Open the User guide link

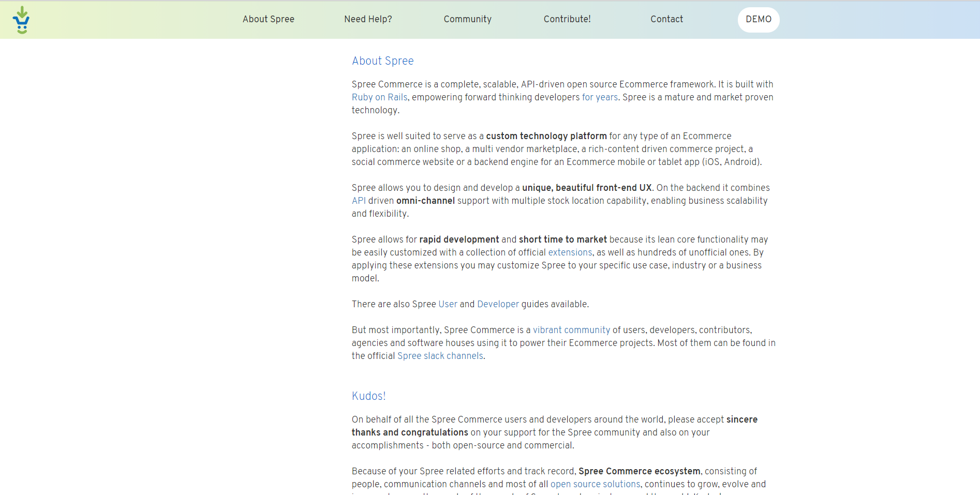click(x=448, y=304)
